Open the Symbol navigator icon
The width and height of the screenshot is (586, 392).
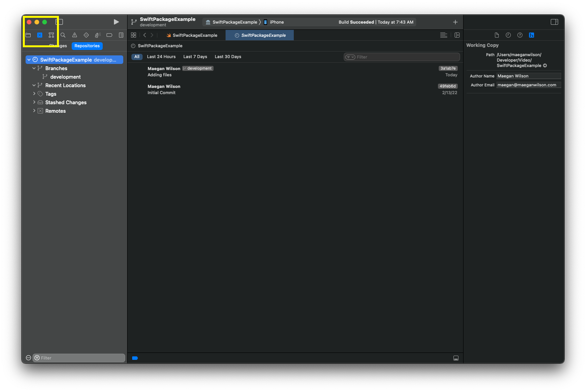(x=51, y=35)
